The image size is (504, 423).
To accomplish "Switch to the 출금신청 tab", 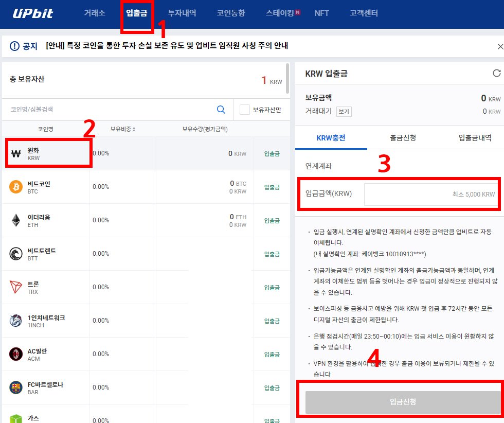I will 403,138.
